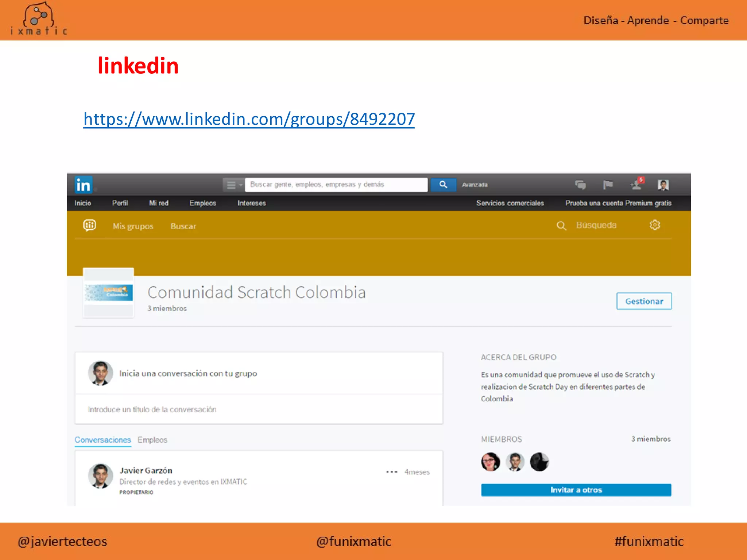Image resolution: width=747 pixels, height=560 pixels.
Task: Go to Mis grupos
Action: [133, 226]
